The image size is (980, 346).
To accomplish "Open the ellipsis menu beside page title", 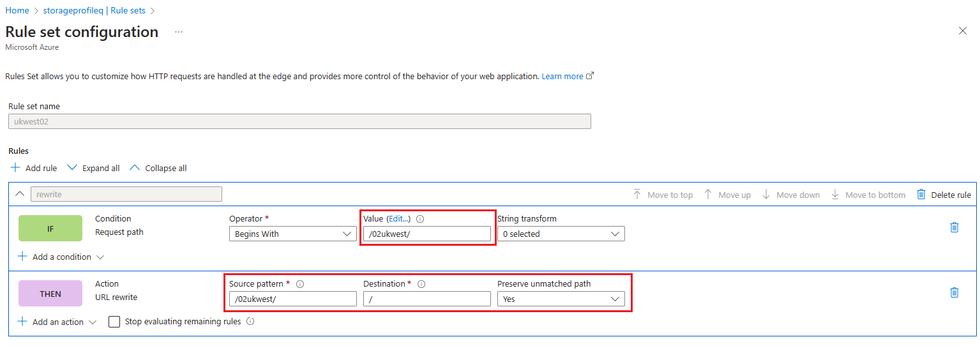I will pos(179,32).
